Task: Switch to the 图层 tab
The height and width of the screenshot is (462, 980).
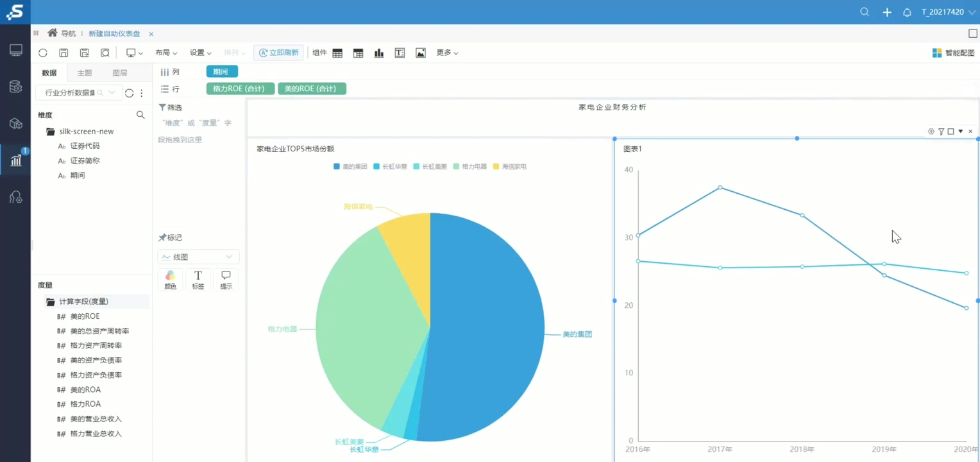Action: (120, 73)
